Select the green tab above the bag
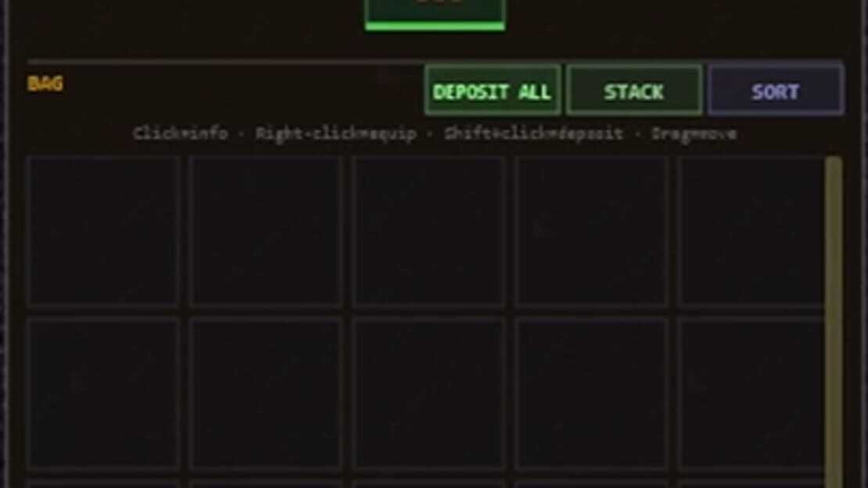Viewport: 868px width, 488px height. [x=435, y=14]
